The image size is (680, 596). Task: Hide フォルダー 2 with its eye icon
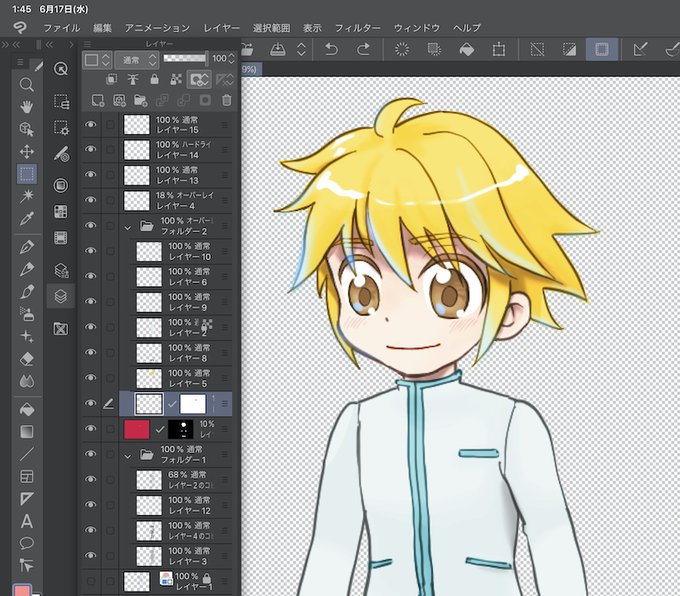pos(91,225)
